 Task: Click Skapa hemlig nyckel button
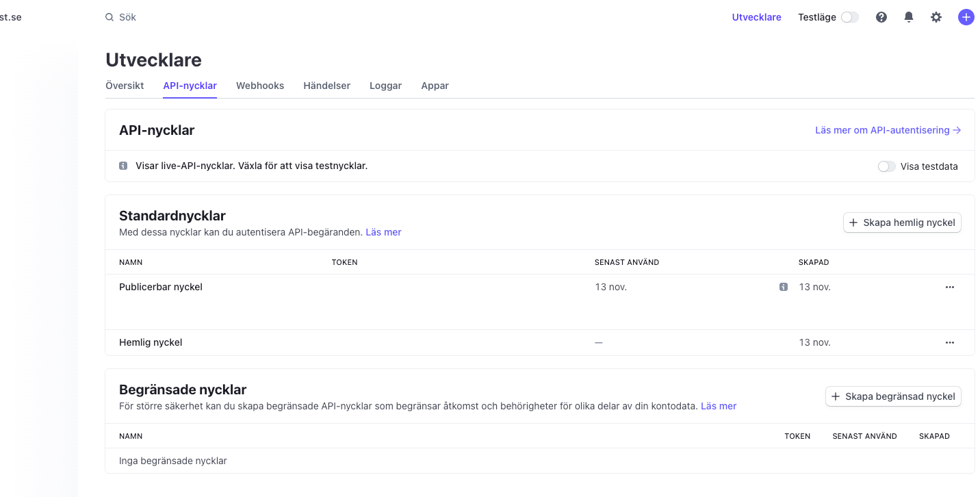tap(902, 222)
